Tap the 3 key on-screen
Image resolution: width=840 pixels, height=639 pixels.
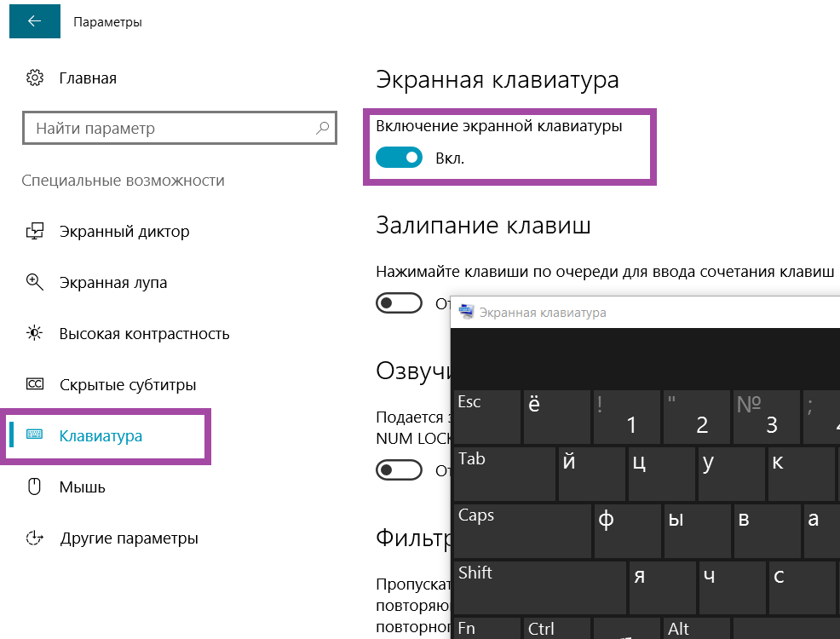767,417
